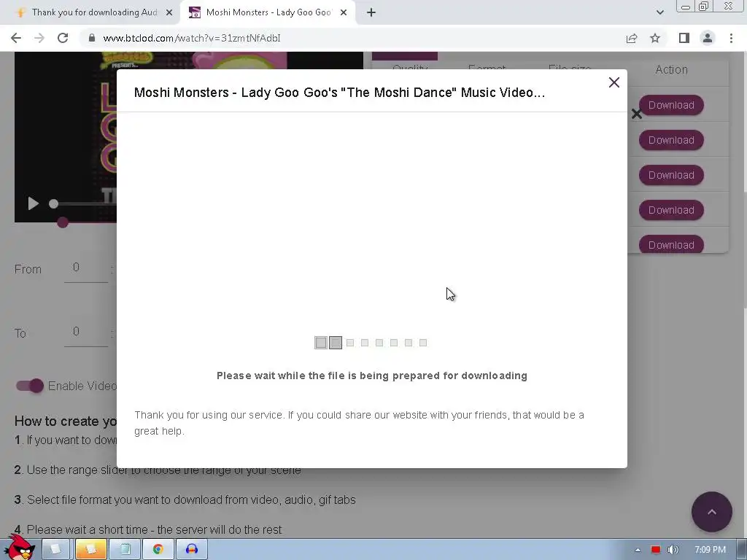747x560 pixels.
Task: Go forward in browser history
Action: tap(39, 38)
